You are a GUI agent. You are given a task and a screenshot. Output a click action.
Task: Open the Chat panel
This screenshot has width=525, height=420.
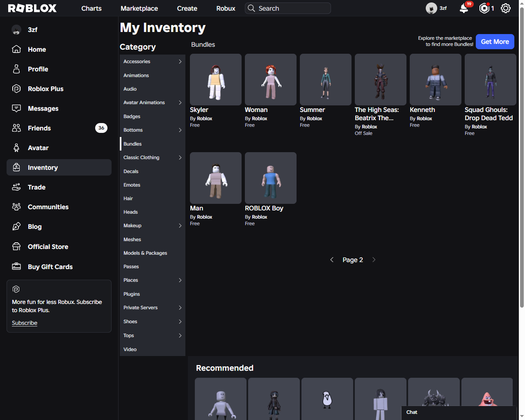[x=459, y=413]
